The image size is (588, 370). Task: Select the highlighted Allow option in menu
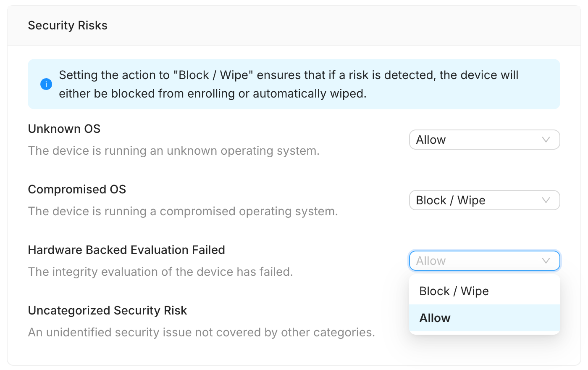pos(435,318)
